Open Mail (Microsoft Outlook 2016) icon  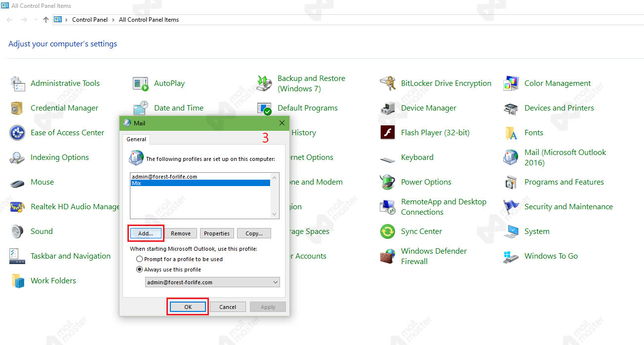pyautogui.click(x=511, y=157)
